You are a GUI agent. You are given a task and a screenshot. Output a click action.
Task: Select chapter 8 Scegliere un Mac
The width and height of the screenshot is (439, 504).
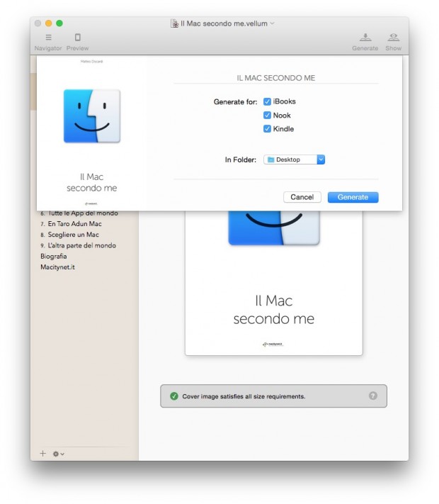tap(69, 235)
